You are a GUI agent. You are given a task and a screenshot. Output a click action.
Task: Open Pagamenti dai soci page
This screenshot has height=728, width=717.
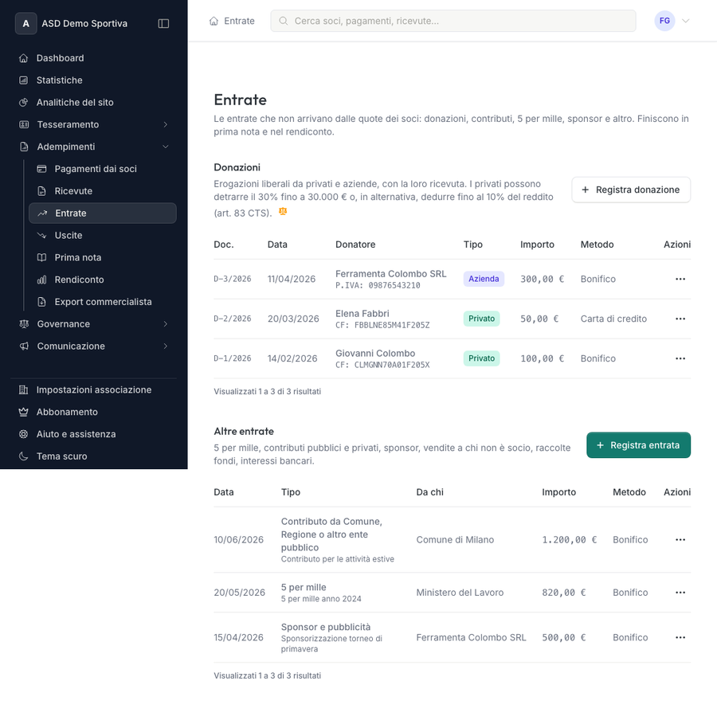(x=103, y=169)
